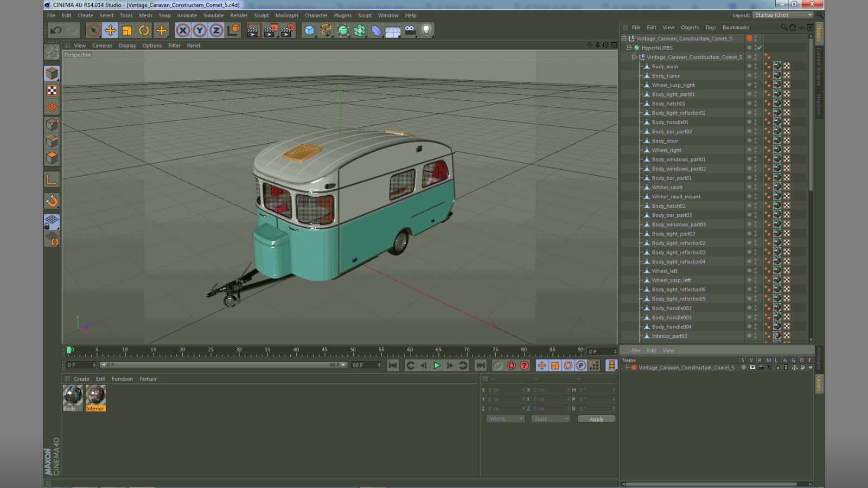Open the Layout Startup dropdown
This screenshot has width=868, height=488.
tap(784, 15)
